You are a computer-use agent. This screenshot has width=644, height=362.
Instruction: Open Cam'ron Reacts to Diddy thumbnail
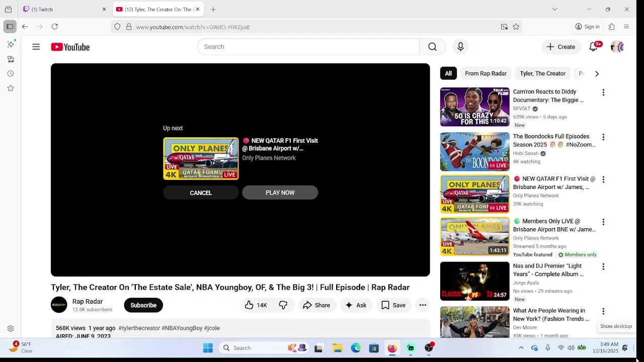pyautogui.click(x=474, y=107)
